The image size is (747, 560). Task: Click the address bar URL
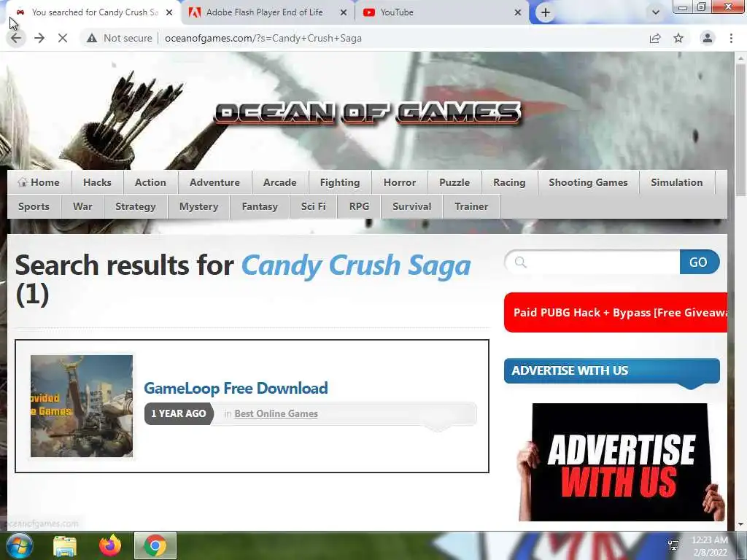coord(263,38)
